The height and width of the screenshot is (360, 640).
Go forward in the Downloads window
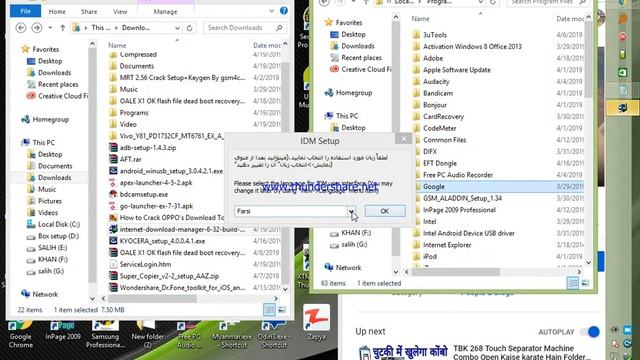coord(37,28)
